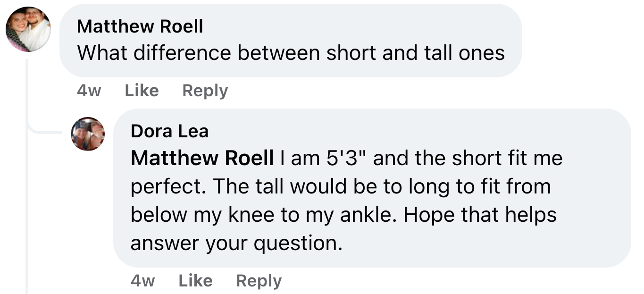Reply to Matthew Roell's comment

(x=205, y=91)
